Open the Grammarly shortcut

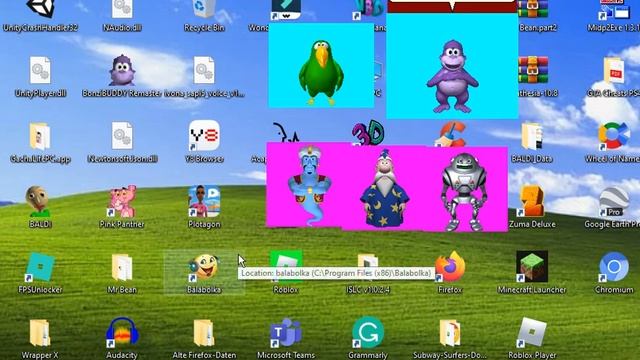click(x=368, y=333)
